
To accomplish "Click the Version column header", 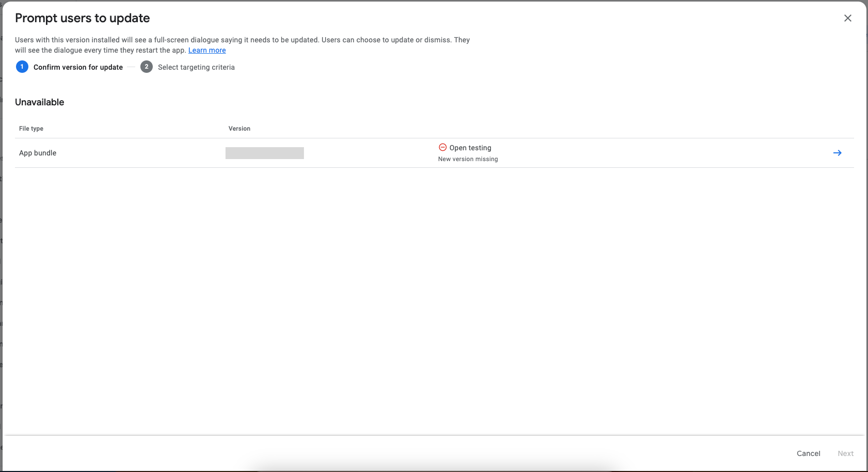I will [x=239, y=128].
